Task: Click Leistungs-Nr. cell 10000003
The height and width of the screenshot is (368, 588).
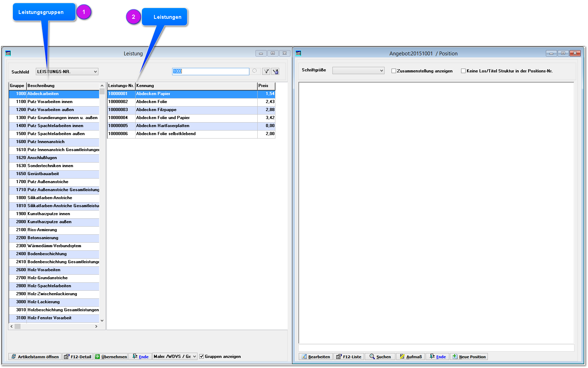Action: pos(121,110)
